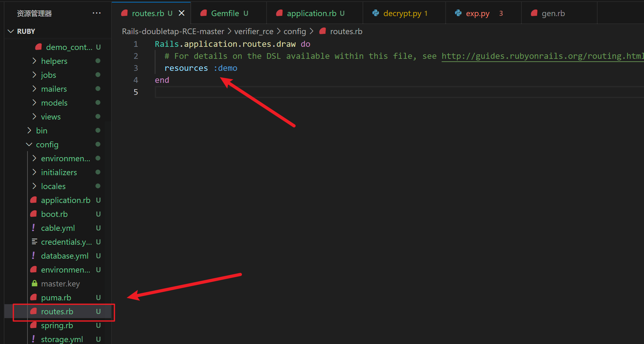The width and height of the screenshot is (644, 344).
Task: Switch to the application.rb tab
Action: point(311,13)
